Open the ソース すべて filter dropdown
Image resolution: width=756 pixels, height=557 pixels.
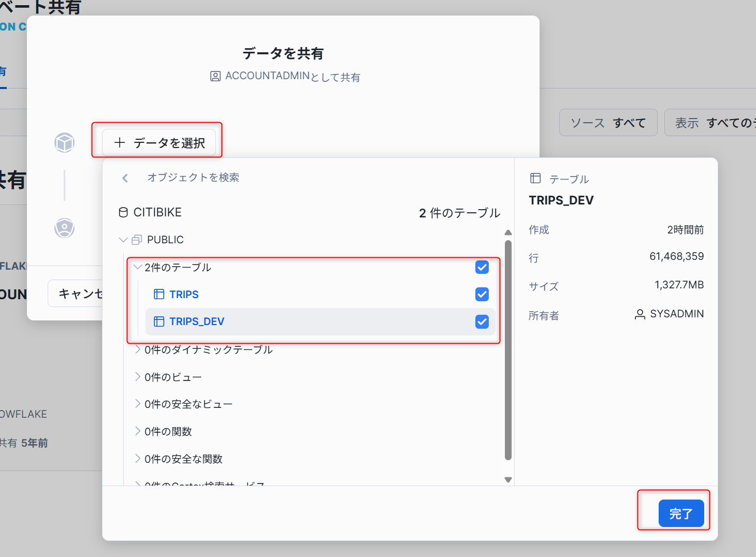coord(608,123)
